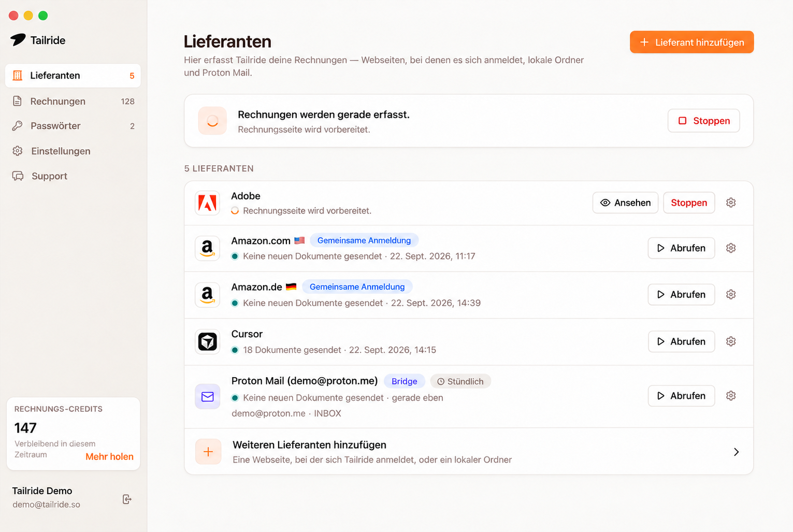Click the Proton Mail (demo@proton.me) title
This screenshot has height=532, width=793.
coord(305,381)
